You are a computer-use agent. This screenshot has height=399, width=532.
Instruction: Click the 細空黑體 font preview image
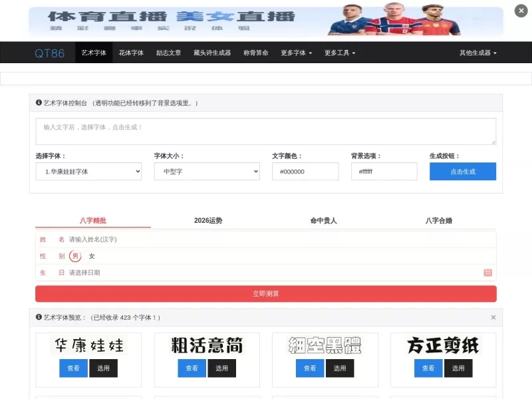click(325, 345)
